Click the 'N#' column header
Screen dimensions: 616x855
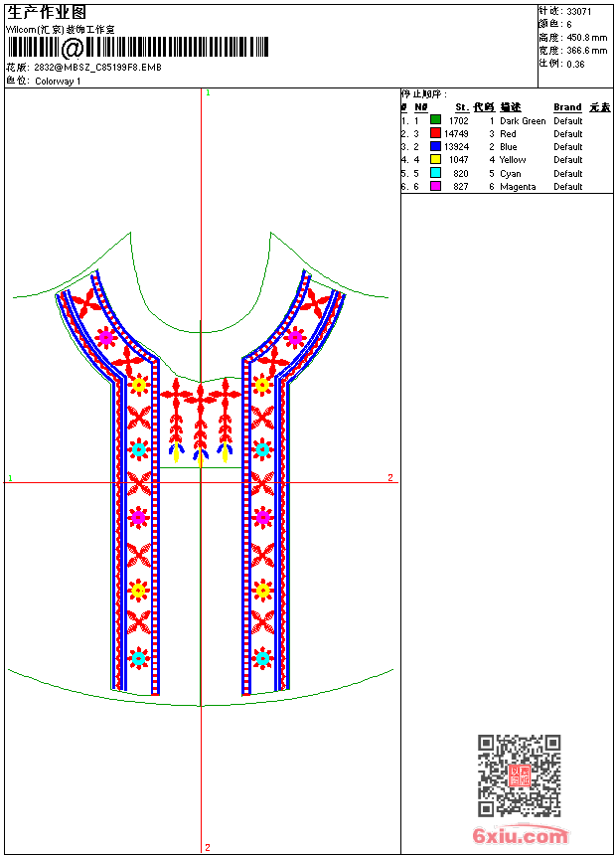coord(421,107)
